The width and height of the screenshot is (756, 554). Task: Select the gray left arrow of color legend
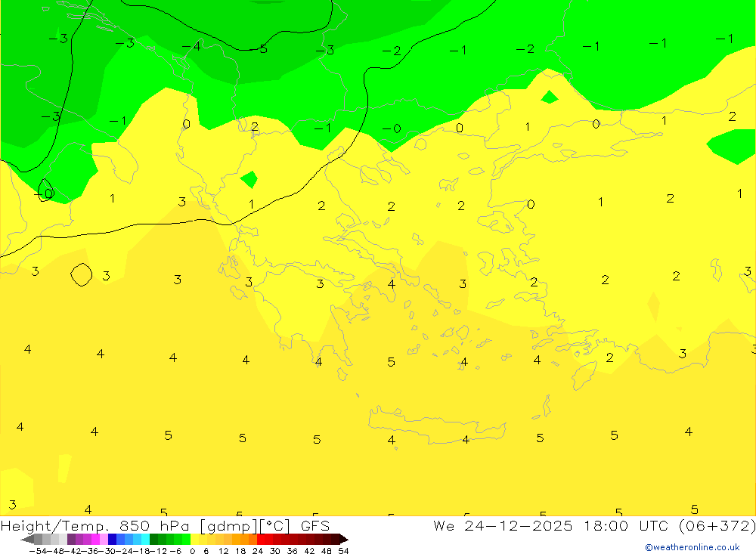point(27,539)
